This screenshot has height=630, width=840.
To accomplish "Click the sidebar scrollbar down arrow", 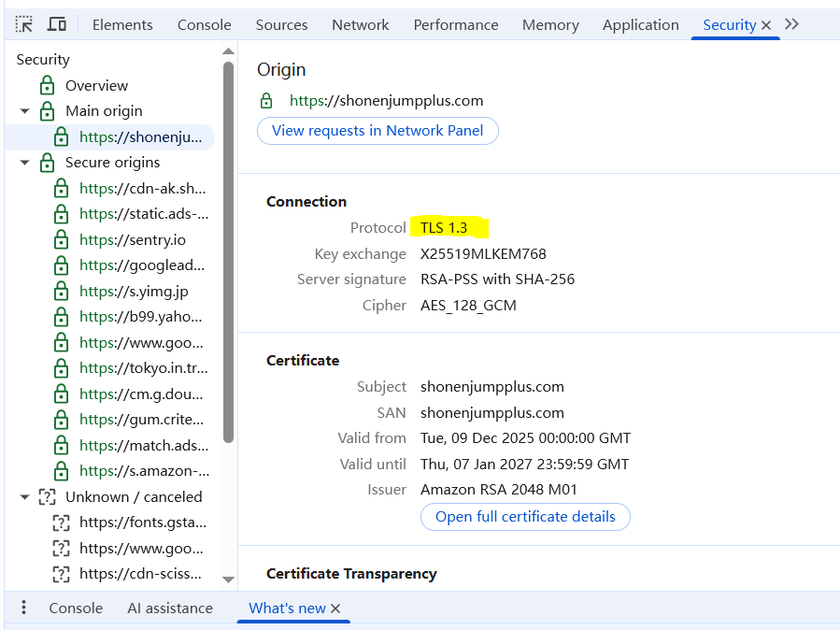I will pyautogui.click(x=228, y=580).
